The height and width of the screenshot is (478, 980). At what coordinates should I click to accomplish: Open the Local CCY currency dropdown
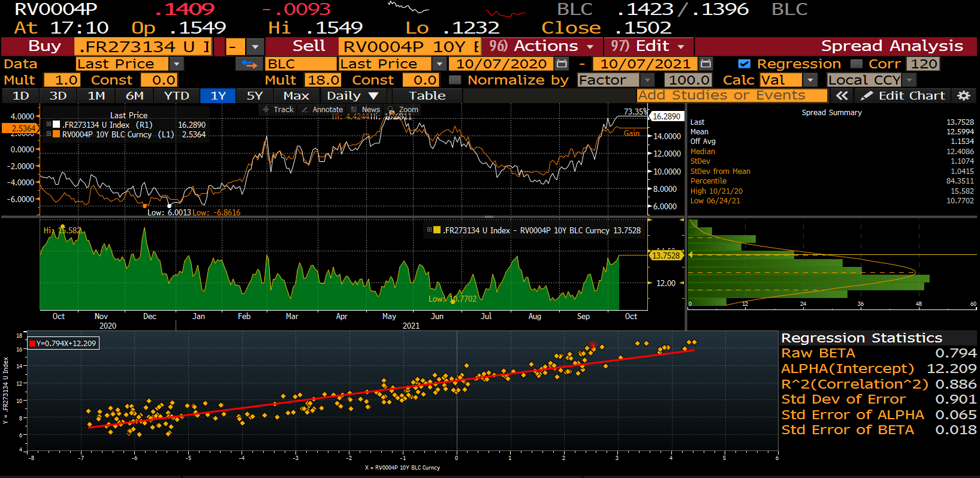tap(910, 80)
